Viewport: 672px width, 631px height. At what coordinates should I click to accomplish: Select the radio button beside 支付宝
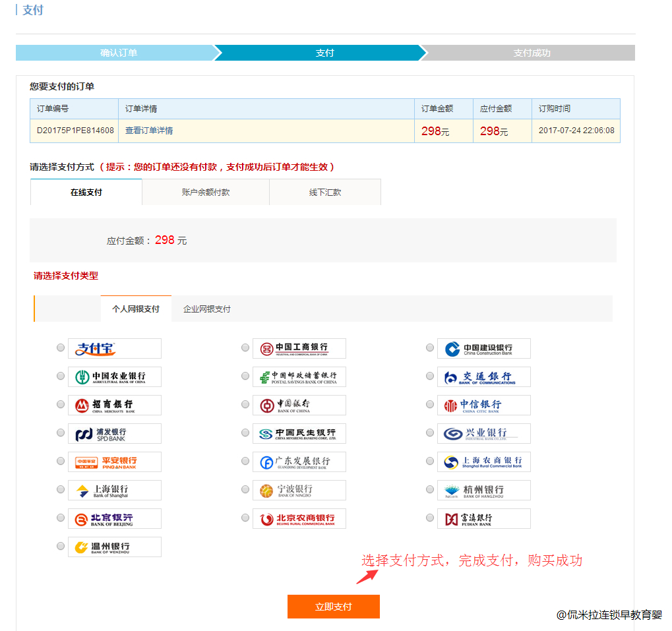click(x=61, y=347)
